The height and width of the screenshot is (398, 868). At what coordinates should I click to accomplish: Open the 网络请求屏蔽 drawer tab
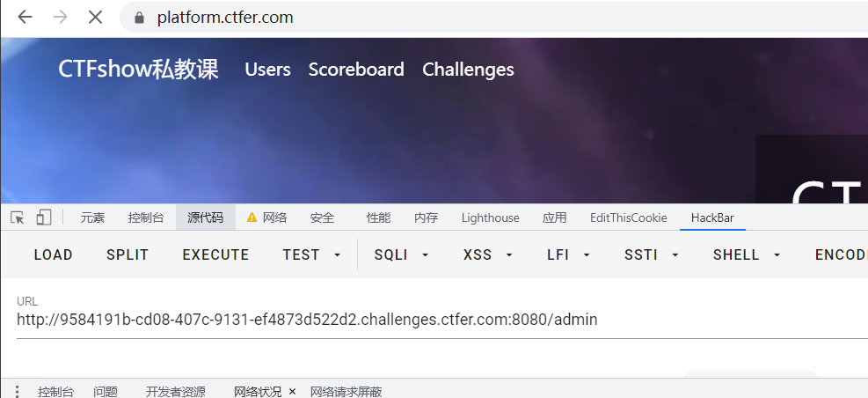click(346, 391)
